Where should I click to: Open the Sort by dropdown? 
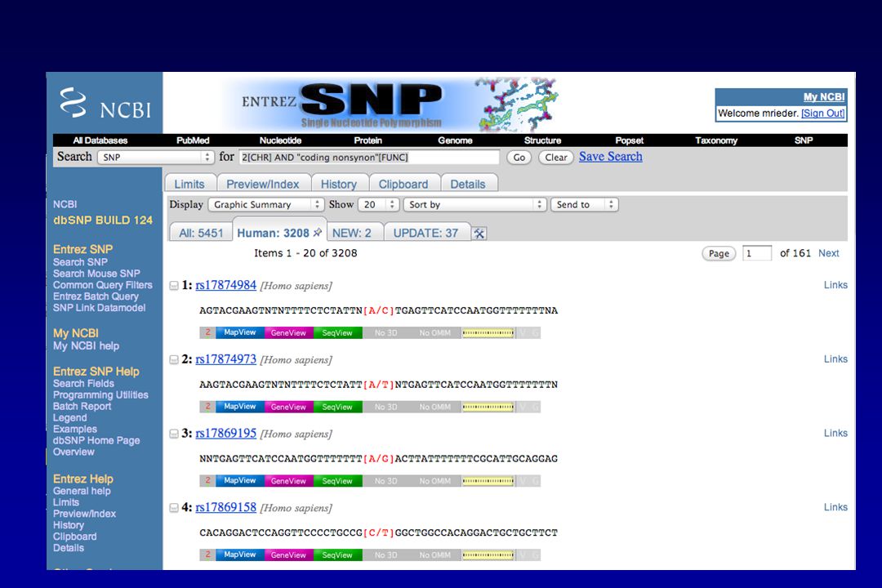[x=474, y=205]
